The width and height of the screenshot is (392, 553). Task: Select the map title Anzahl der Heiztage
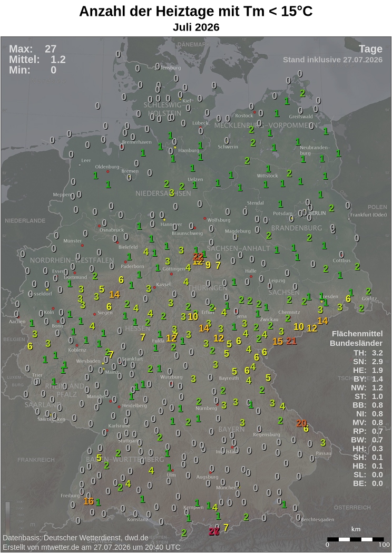(x=196, y=11)
